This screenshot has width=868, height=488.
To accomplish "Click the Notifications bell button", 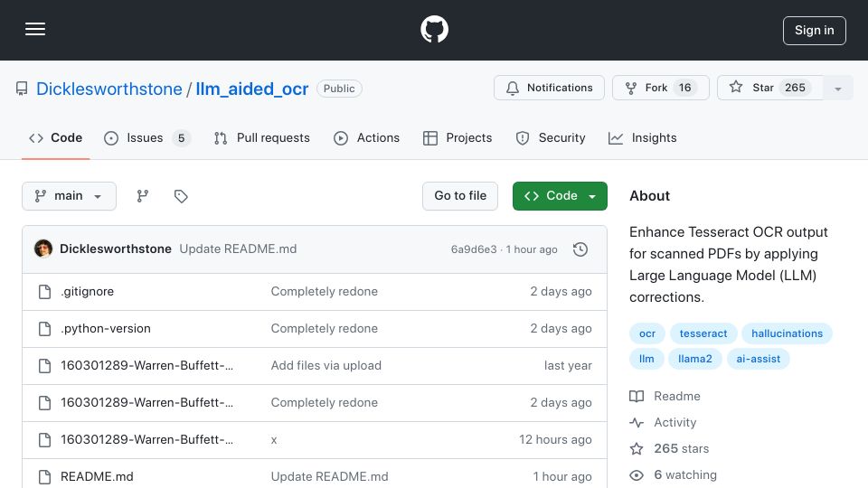I will 549,88.
